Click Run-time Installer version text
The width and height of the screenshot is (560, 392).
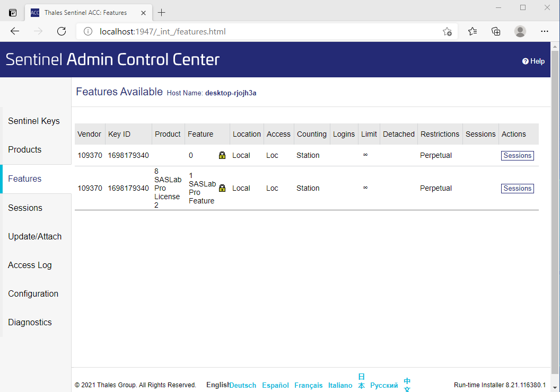[x=500, y=385]
